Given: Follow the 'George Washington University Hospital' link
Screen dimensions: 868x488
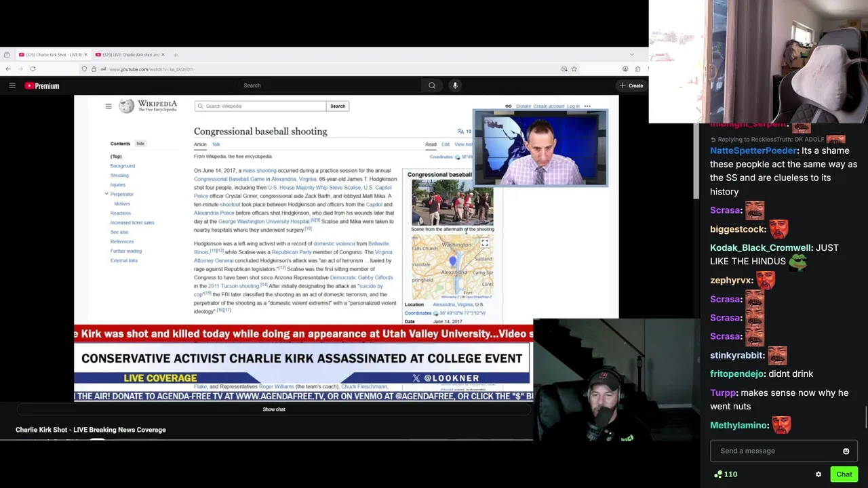Looking at the screenshot, I should (x=264, y=222).
